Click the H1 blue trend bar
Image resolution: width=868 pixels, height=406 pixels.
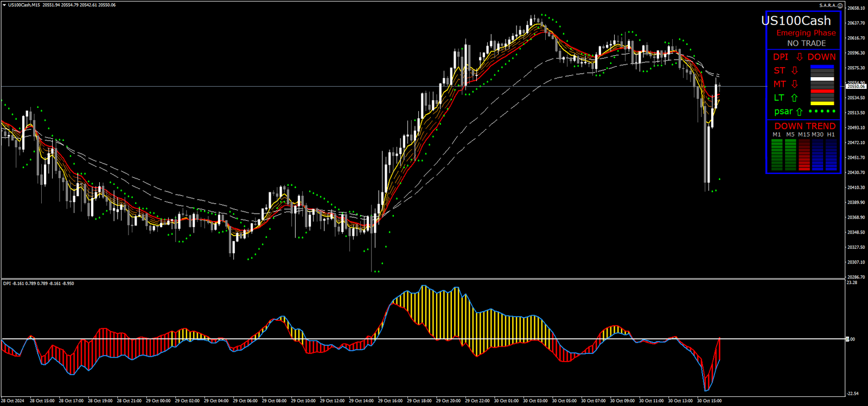[x=831, y=154]
